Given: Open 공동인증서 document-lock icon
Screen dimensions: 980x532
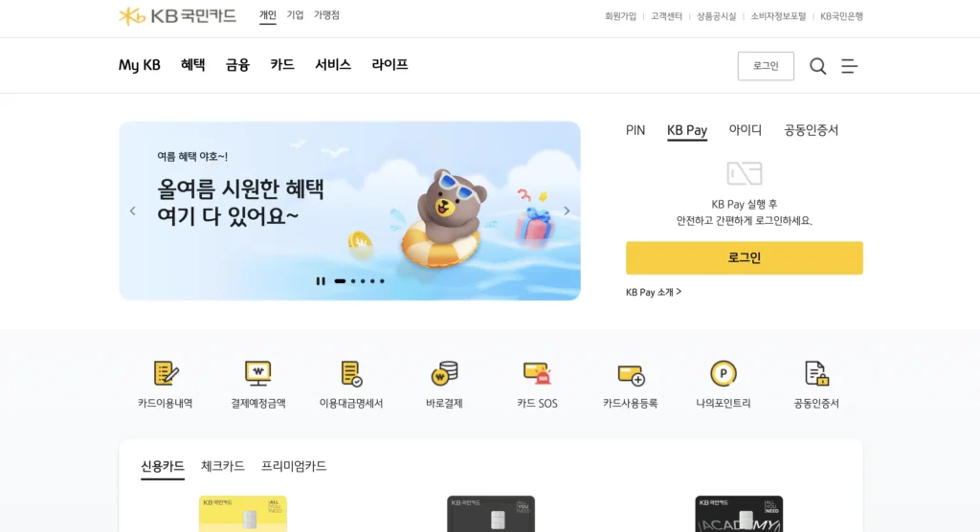Looking at the screenshot, I should coord(816,373).
